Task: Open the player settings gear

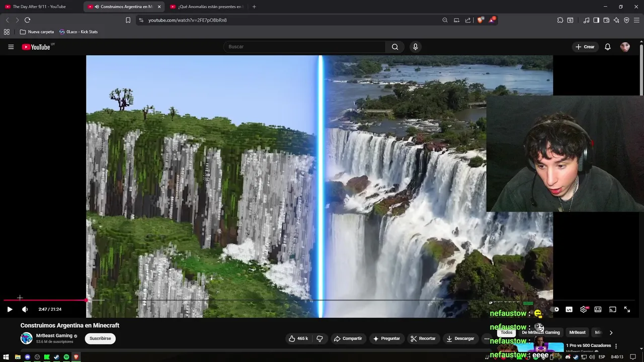Action: click(584, 309)
